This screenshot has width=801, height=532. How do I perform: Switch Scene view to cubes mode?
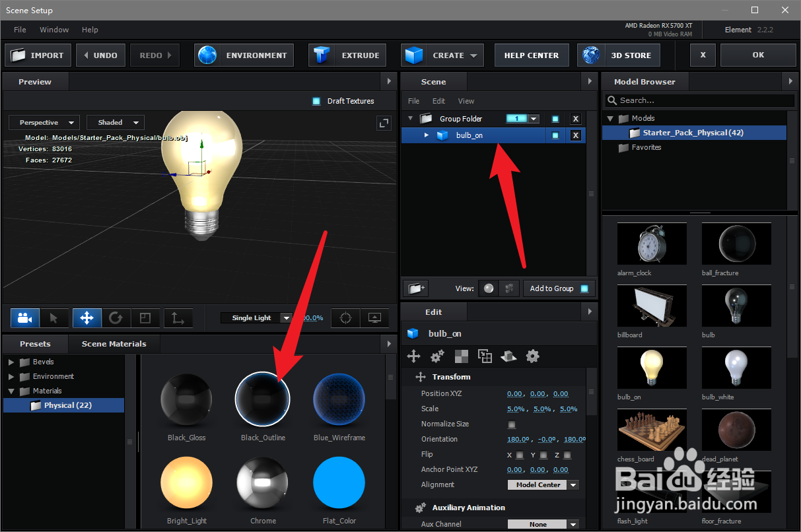coord(508,288)
